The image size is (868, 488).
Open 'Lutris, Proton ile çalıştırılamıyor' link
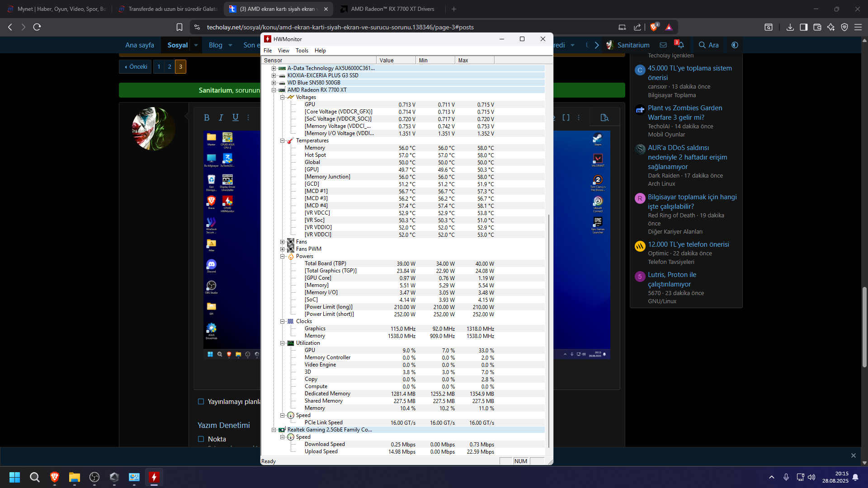[672, 279]
